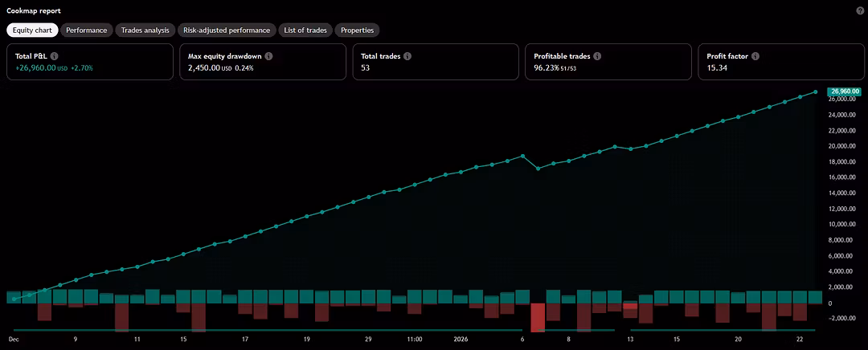Click the Profit factor value 15.34

pos(717,68)
